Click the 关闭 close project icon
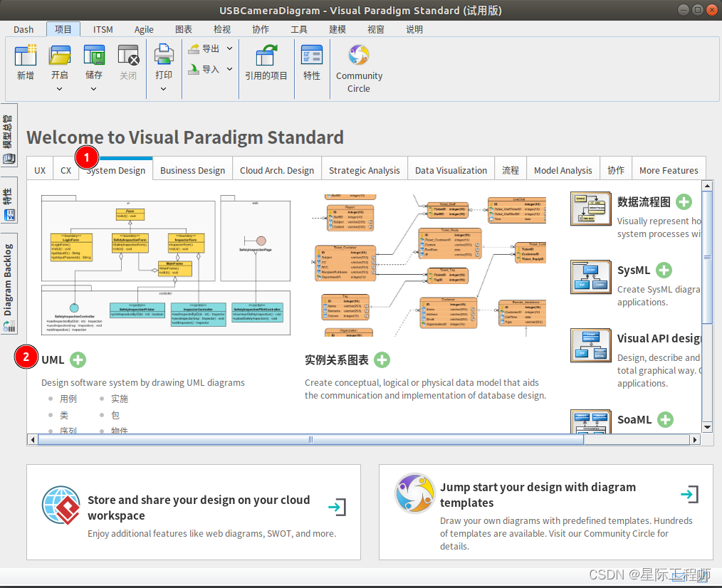 click(128, 56)
